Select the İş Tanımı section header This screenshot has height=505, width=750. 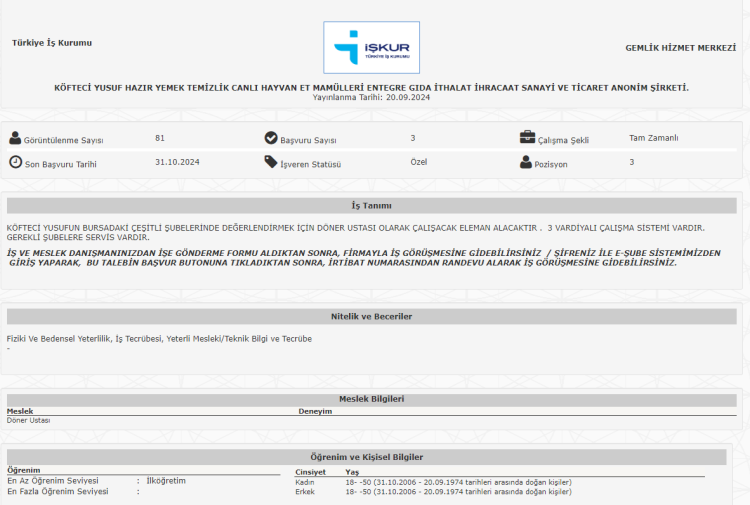[x=371, y=206]
